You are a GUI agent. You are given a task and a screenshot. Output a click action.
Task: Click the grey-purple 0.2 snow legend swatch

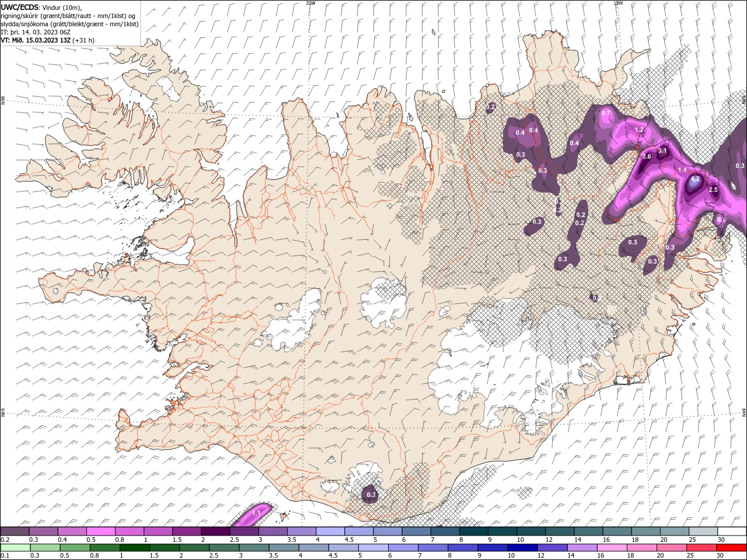[x=15, y=531]
